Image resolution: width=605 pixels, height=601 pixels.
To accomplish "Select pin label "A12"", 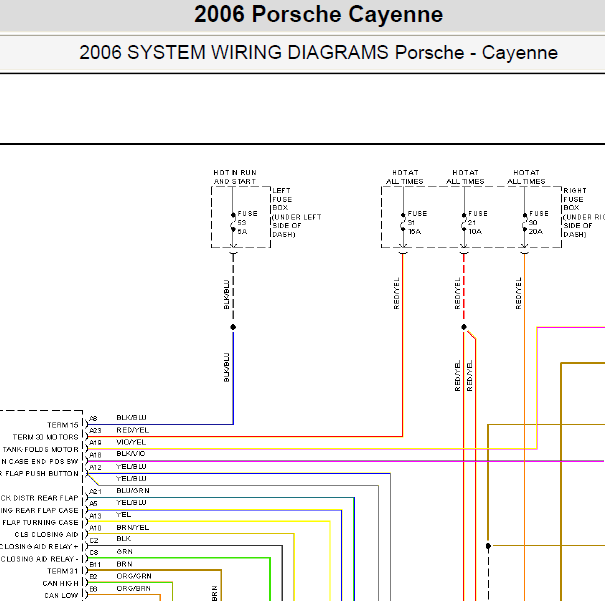I will click(x=95, y=468).
